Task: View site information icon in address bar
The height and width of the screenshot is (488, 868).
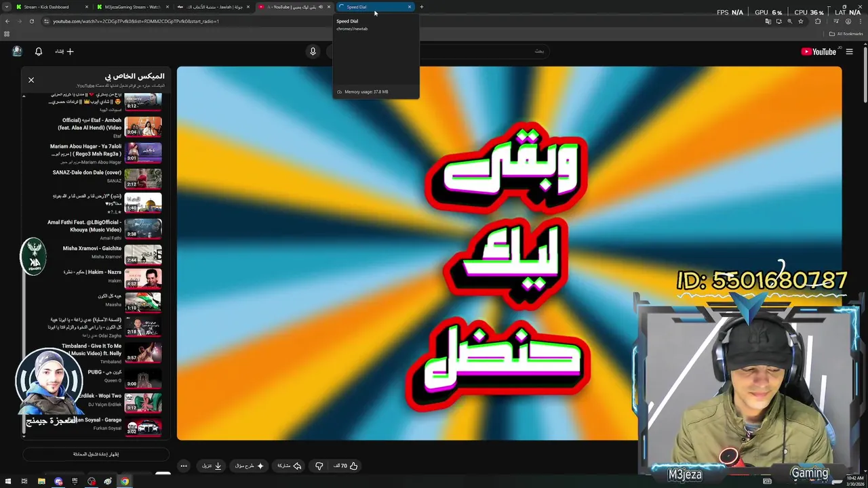Action: point(46,21)
